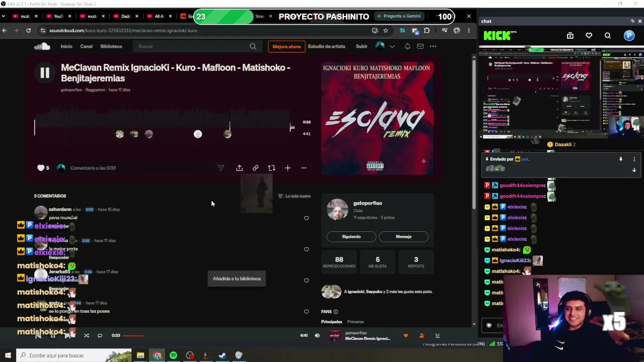The image size is (644, 362).
Task: Like the sshordann comment
Action: point(306,218)
